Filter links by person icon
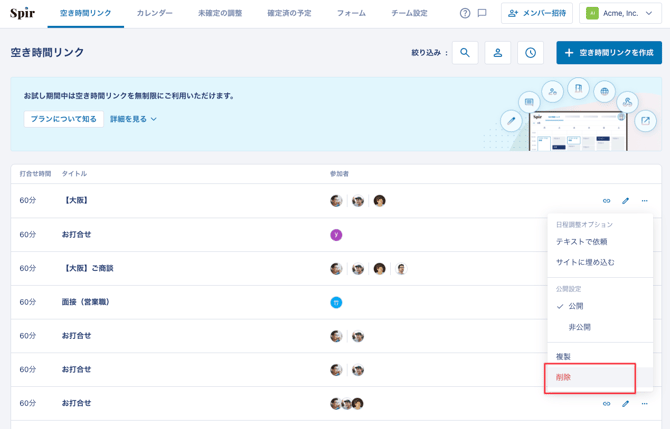 [x=498, y=53]
